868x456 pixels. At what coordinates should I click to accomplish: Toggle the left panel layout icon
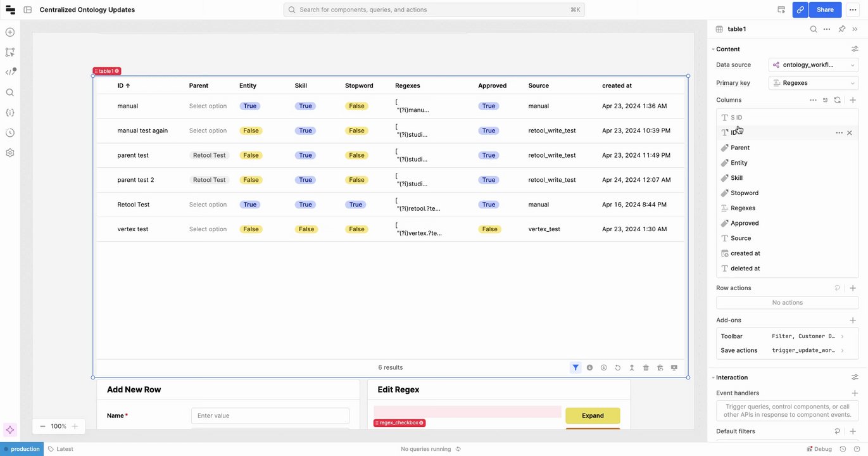[28, 9]
